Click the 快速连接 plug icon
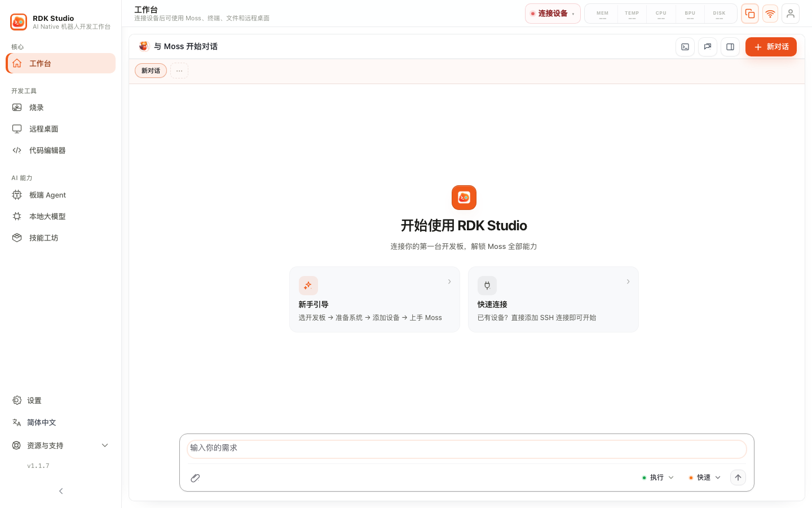 point(487,286)
